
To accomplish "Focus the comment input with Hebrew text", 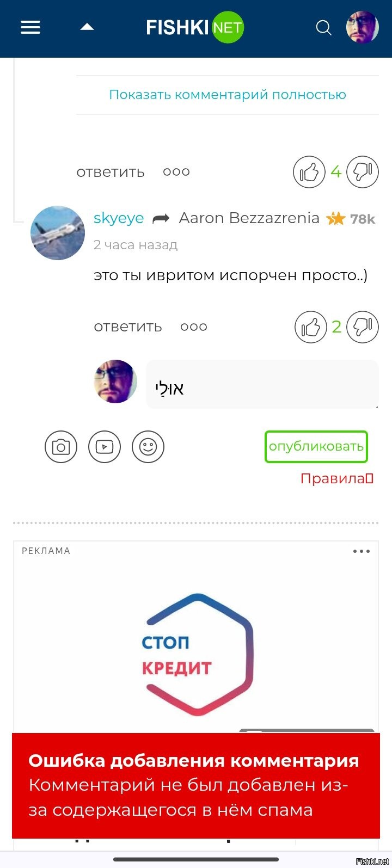I will tap(262, 384).
